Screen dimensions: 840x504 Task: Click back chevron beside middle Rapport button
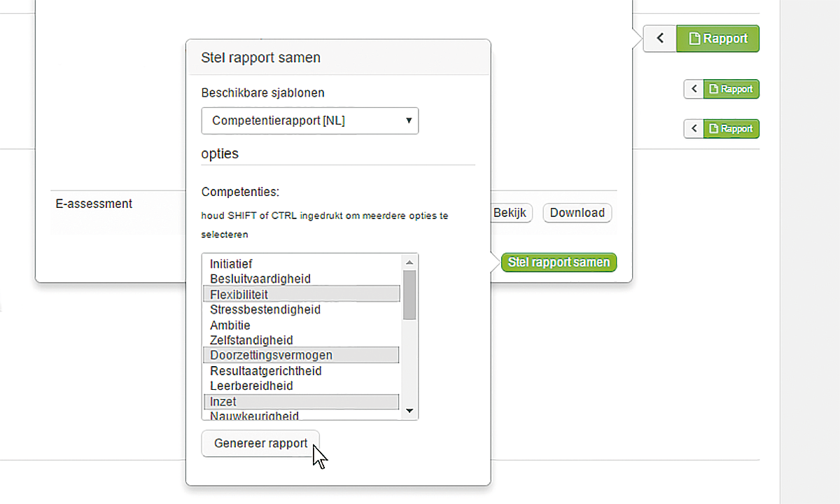coord(693,89)
